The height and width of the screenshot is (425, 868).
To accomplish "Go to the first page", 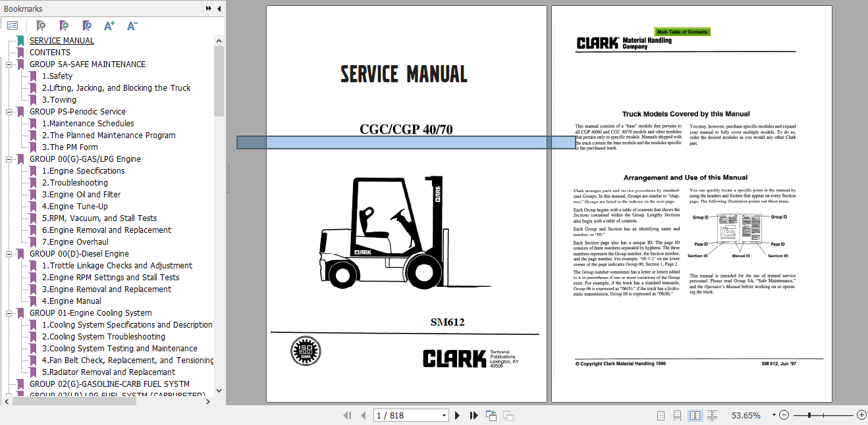I will [348, 415].
